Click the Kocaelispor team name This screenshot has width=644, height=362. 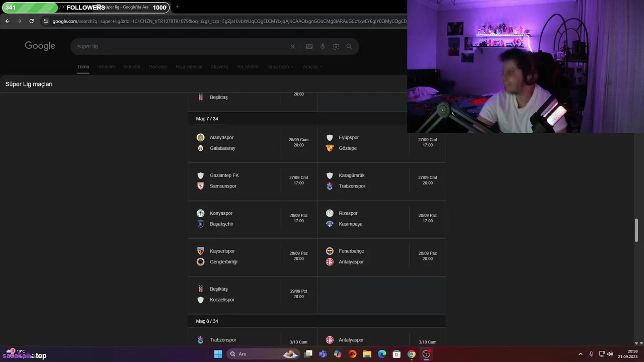(x=222, y=300)
